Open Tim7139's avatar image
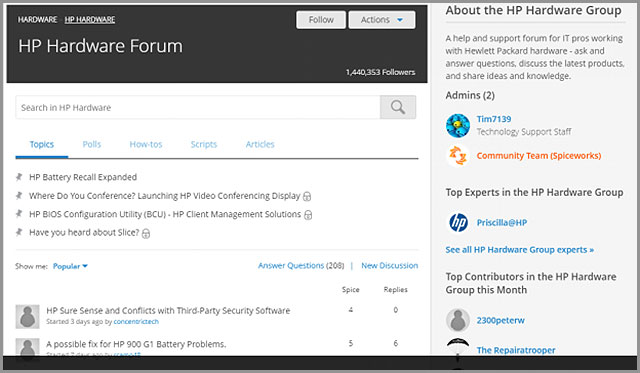This screenshot has height=373, width=640. click(458, 125)
